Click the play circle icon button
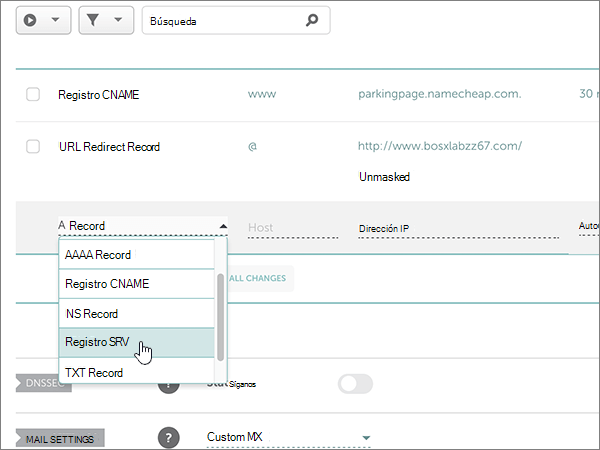Viewport: 600px width, 450px height. (30, 20)
